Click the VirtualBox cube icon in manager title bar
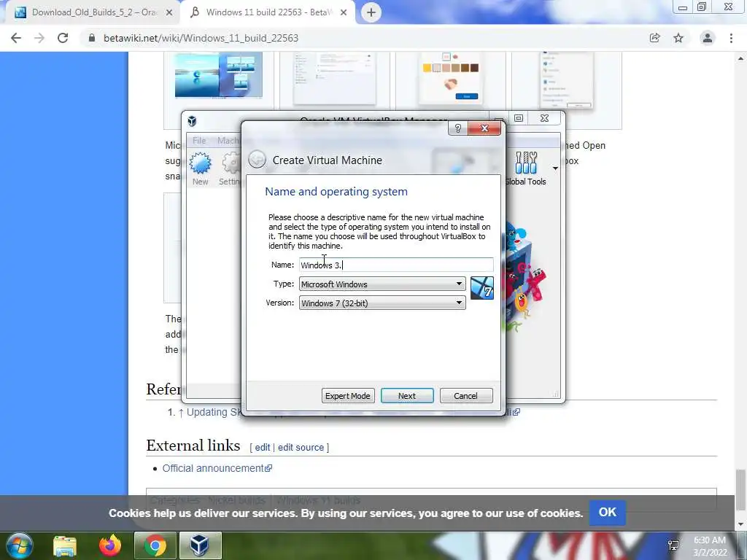This screenshot has height=560, width=747. 192,121
